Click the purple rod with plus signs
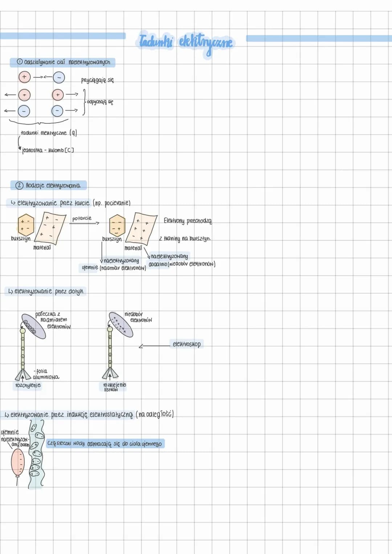 pyautogui.click(x=121, y=324)
